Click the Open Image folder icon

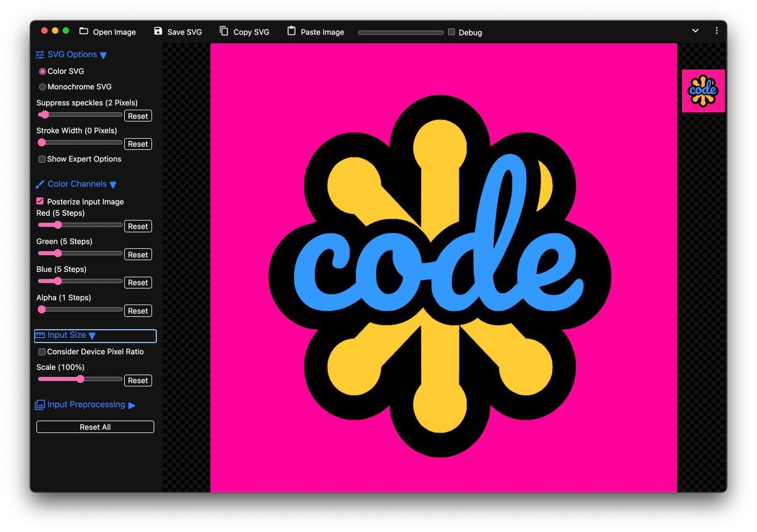(x=83, y=31)
